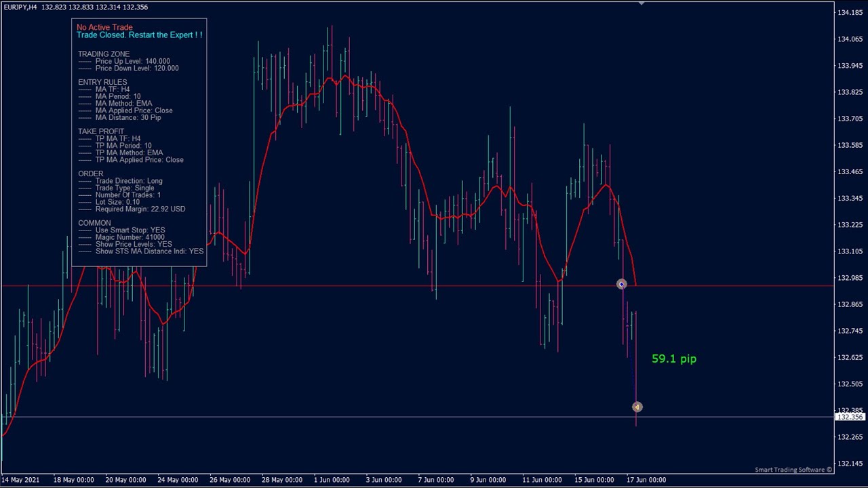
Task: Select the "Price Up Level: 140.000" row
Action: (x=124, y=61)
